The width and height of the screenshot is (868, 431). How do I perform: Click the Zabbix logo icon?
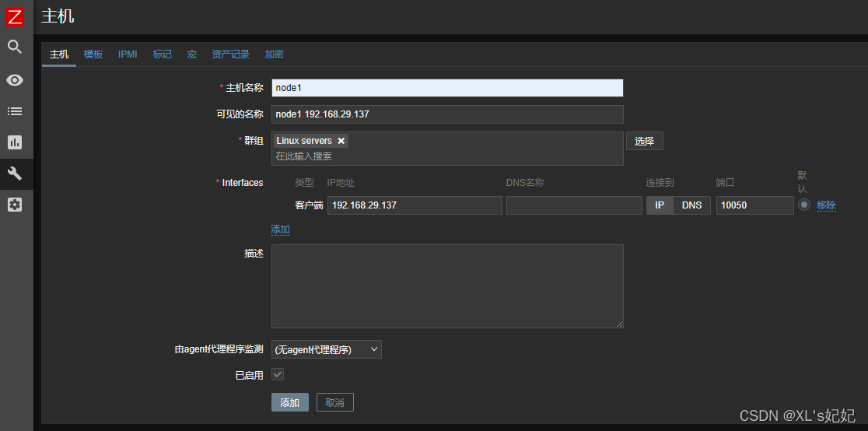[16, 16]
